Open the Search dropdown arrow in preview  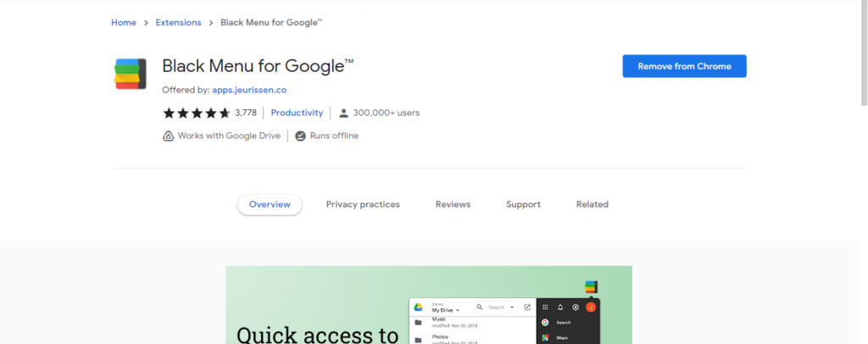[512, 307]
